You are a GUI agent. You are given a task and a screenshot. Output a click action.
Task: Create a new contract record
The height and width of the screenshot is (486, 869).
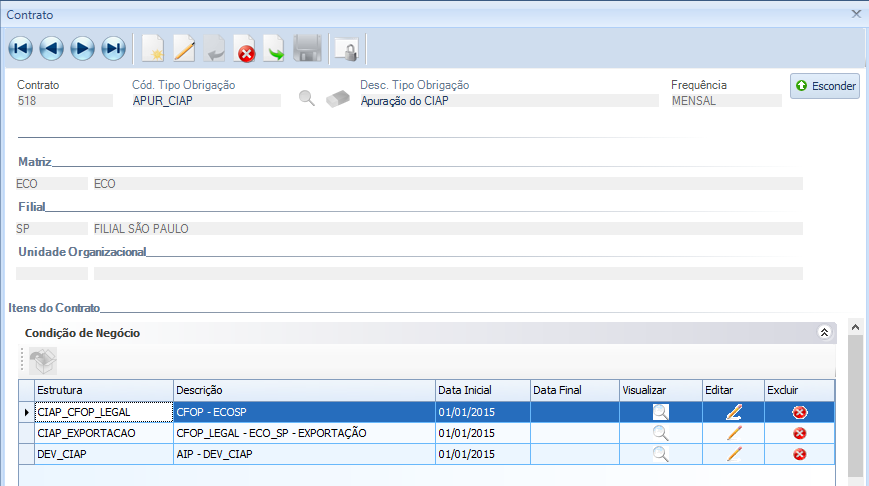[153, 48]
